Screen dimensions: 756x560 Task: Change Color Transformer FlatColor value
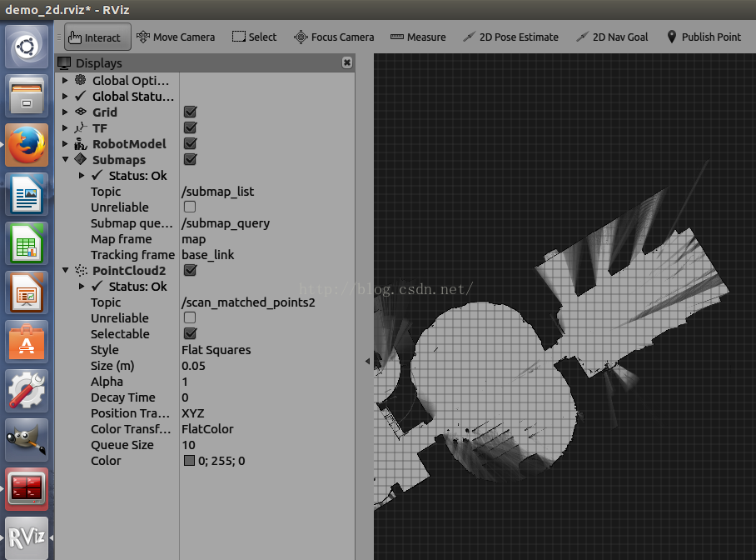[267, 428]
